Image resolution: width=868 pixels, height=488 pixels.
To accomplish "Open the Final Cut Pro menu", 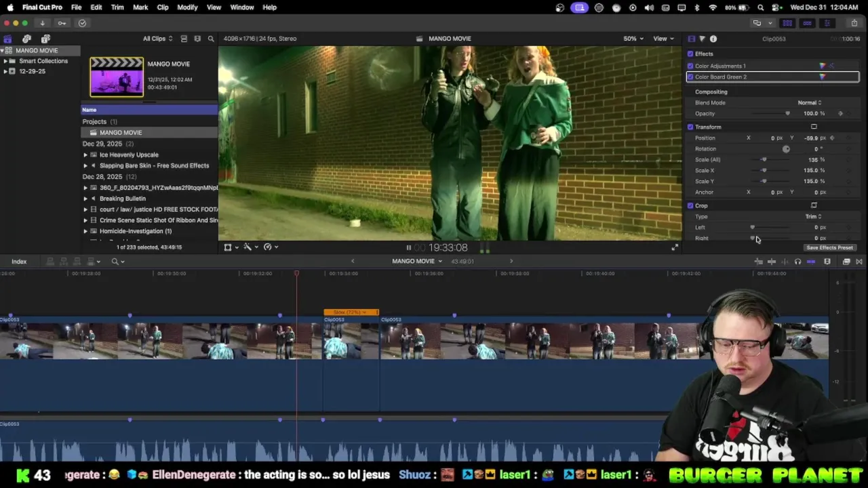I will (x=42, y=7).
